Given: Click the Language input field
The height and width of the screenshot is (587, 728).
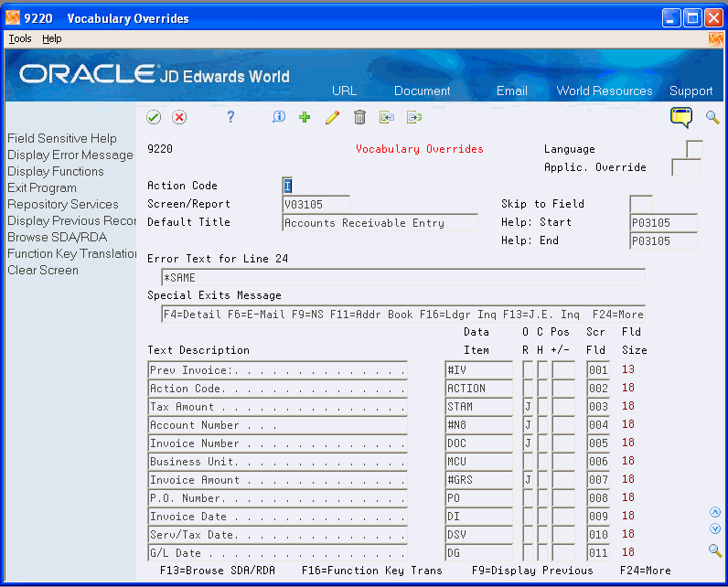Looking at the screenshot, I should pyautogui.click(x=694, y=149).
